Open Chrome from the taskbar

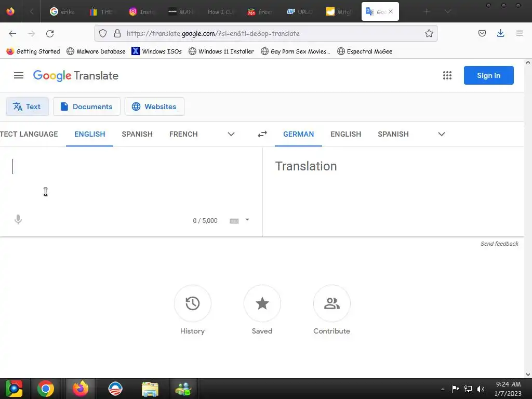[x=46, y=389]
